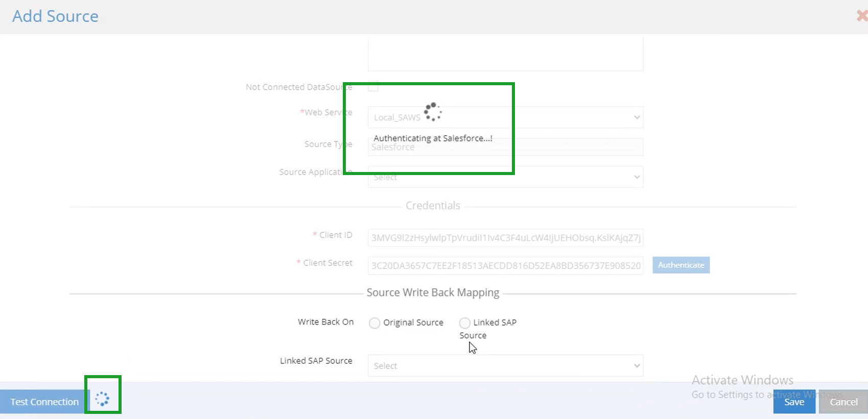This screenshot has height=419, width=868.
Task: Open the Web Service dropdown
Action: coord(505,117)
